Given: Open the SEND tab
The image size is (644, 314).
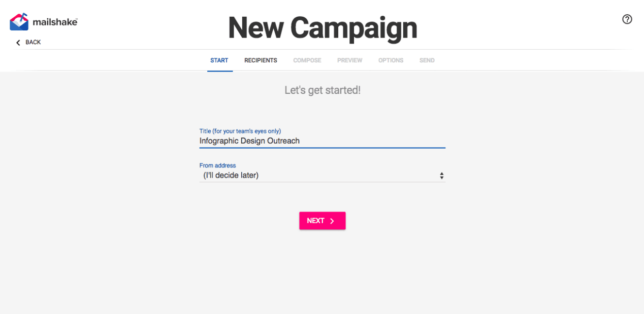Looking at the screenshot, I should coord(427,60).
